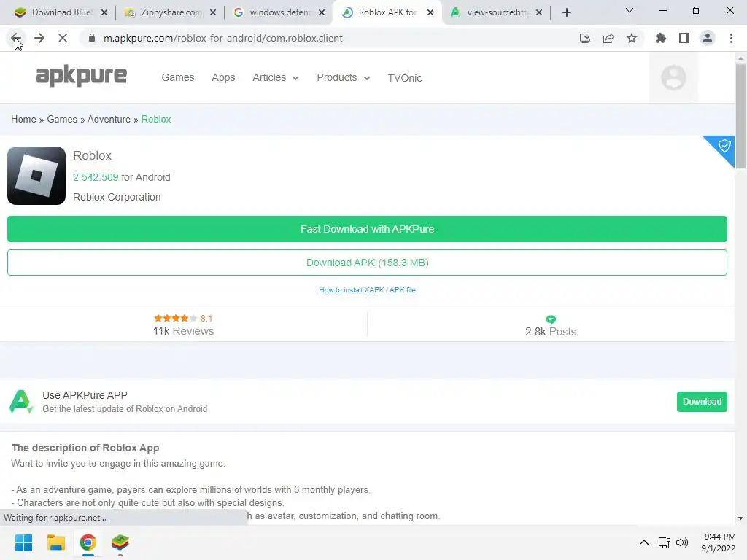
Task: Click the browser forward arrow
Action: 39,38
